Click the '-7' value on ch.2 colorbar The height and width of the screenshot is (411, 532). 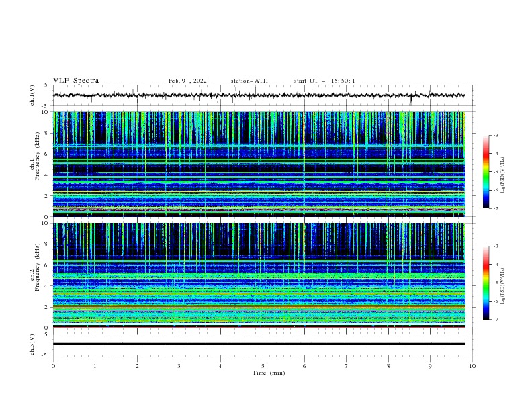tap(495, 319)
